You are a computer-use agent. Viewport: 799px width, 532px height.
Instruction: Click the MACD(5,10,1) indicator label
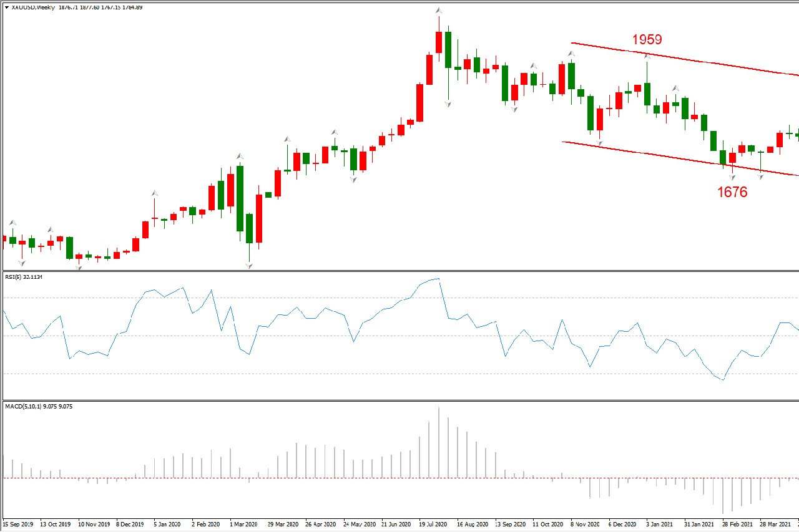tap(39, 407)
